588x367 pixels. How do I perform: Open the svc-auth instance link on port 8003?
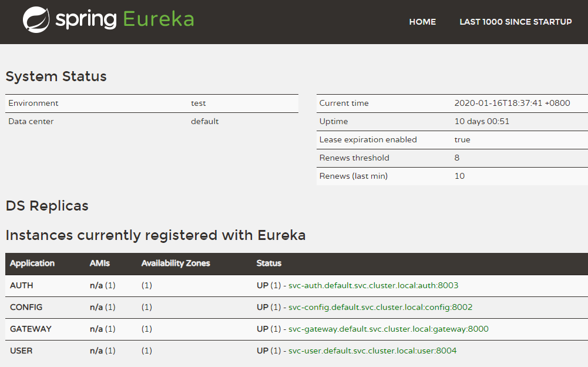coord(373,285)
